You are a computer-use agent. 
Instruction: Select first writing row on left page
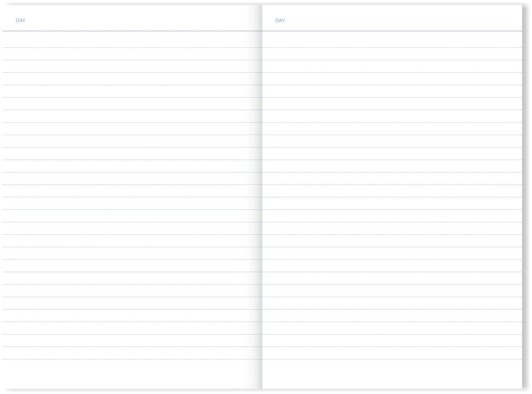(x=132, y=40)
